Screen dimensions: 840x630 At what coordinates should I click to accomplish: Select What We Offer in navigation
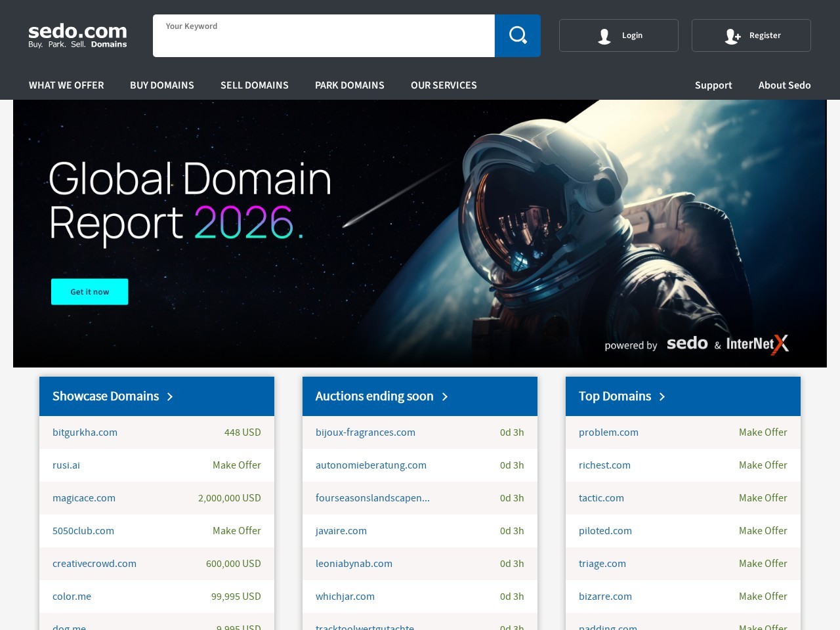click(x=66, y=85)
